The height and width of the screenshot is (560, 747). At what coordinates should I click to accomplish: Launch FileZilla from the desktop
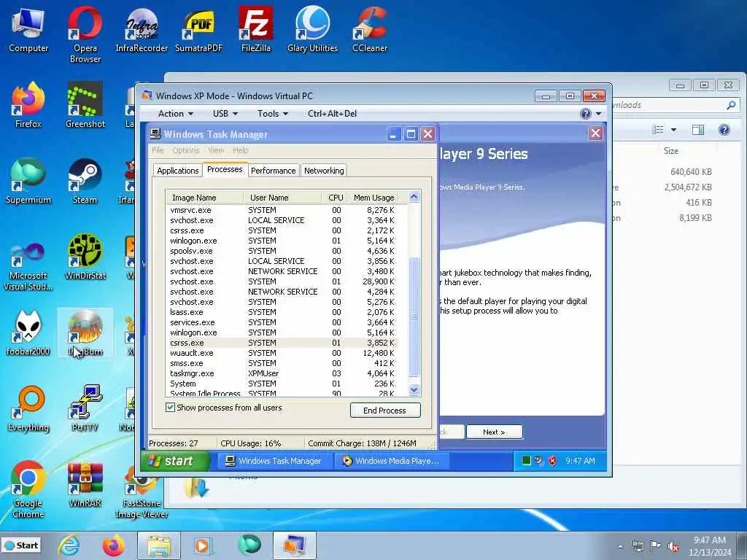(x=256, y=29)
